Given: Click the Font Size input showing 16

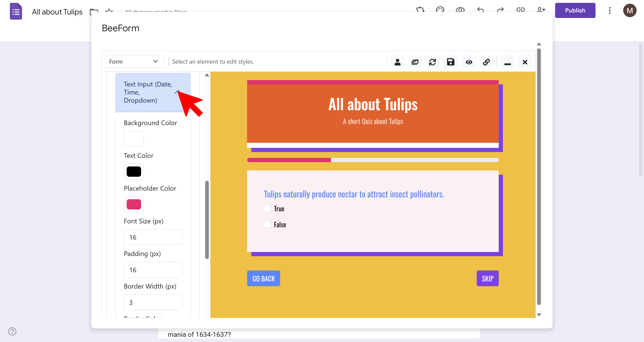Looking at the screenshot, I should [x=153, y=237].
